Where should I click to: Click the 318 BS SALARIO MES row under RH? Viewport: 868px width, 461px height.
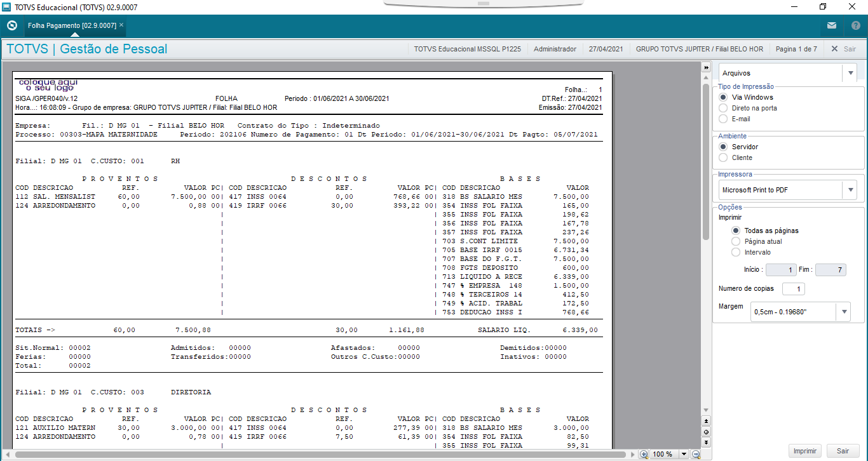coord(515,197)
